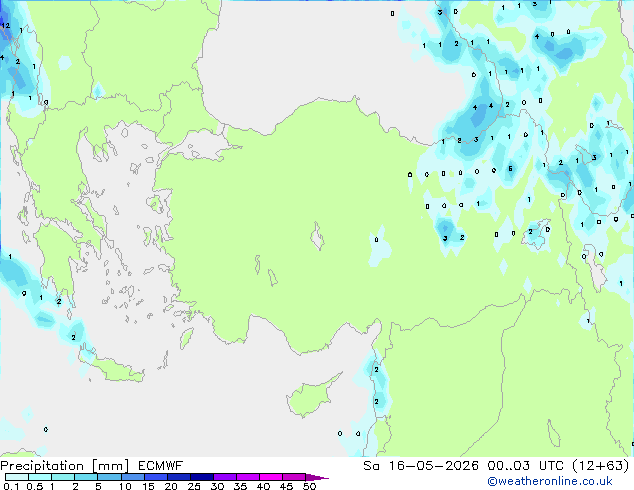Click the '(12+63)' forecast run text
Screen dimensions: 634x490
601,466
